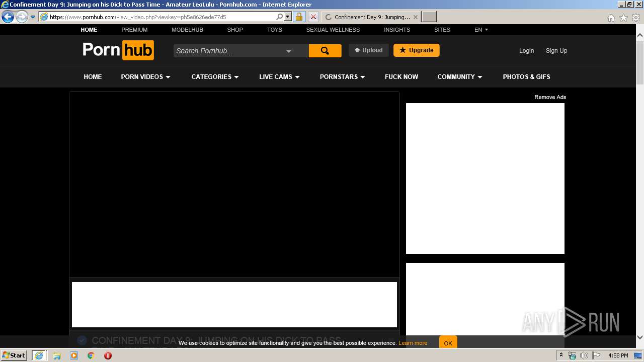The height and width of the screenshot is (362, 644).
Task: Select HOME in the main navigation
Action: 93,77
